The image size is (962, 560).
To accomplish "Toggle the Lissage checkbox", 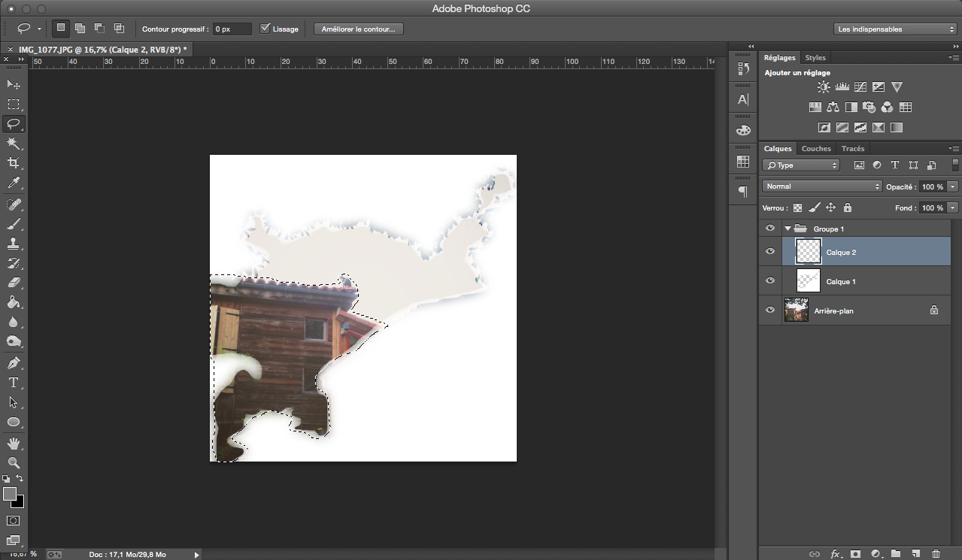I will coord(265,29).
